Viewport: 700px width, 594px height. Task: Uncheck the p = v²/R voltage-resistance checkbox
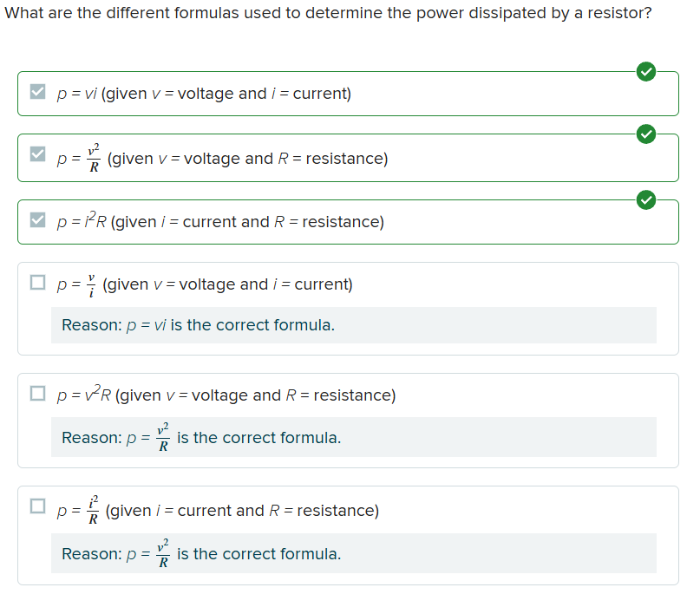pos(37,155)
